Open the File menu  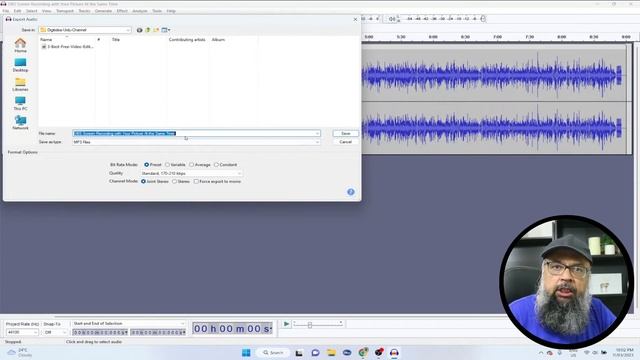coord(6,11)
